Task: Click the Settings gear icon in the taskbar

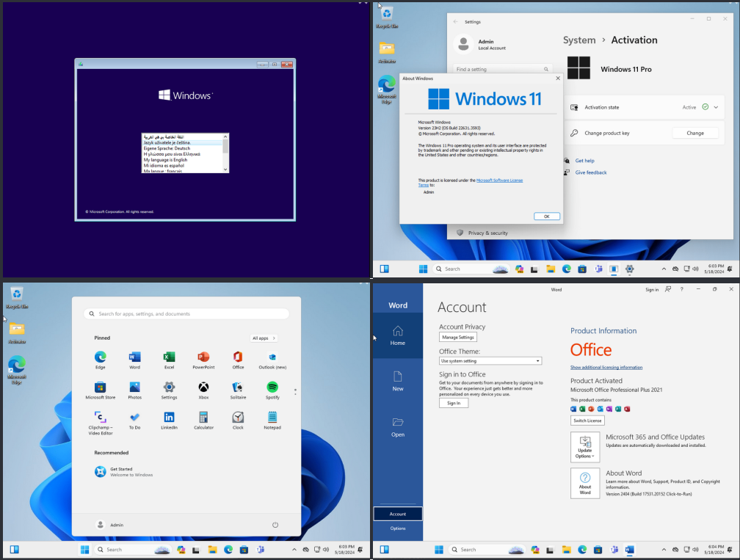Action: point(629,269)
